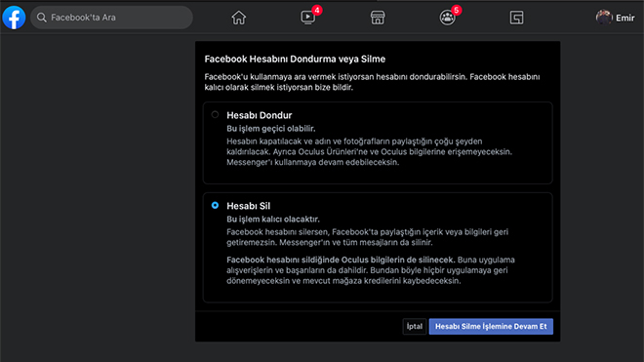Click the text 'Bu işlem geçici olabilir.'
The width and height of the screenshot is (644, 362).
click(x=271, y=129)
